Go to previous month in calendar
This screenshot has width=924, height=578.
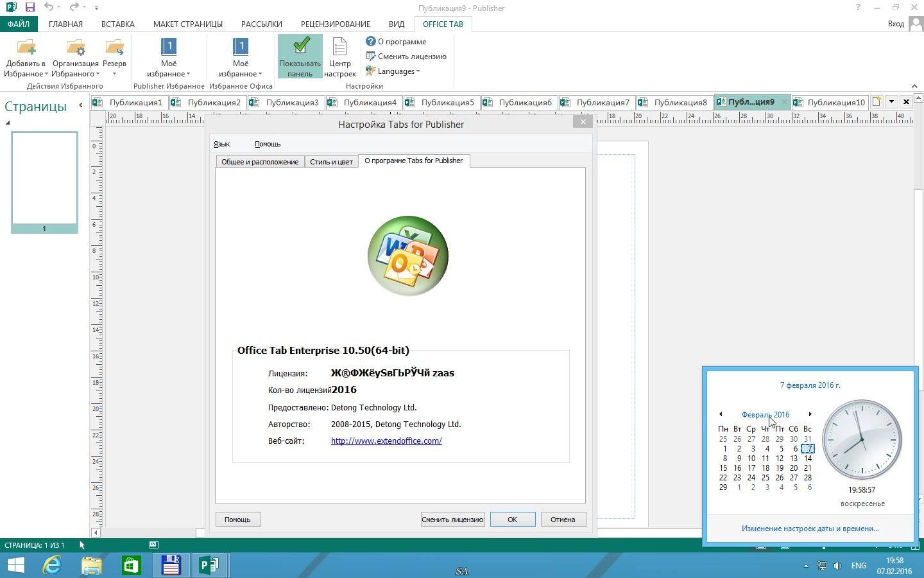point(721,414)
